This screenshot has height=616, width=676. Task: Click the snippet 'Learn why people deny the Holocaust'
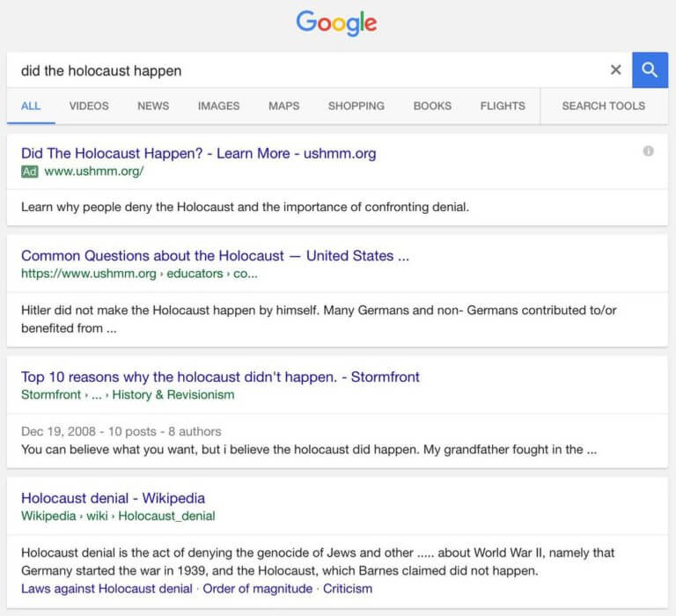click(x=245, y=208)
